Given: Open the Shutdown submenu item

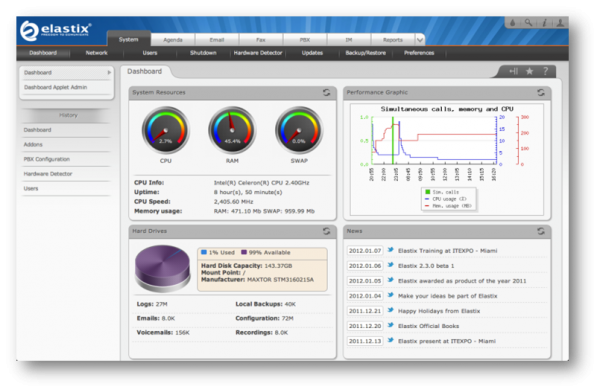Looking at the screenshot, I should (x=203, y=53).
